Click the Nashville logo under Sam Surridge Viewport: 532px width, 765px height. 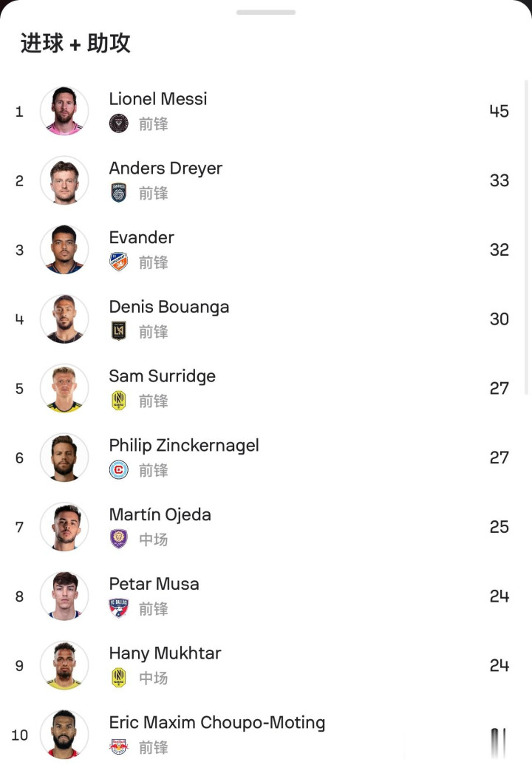coord(118,401)
